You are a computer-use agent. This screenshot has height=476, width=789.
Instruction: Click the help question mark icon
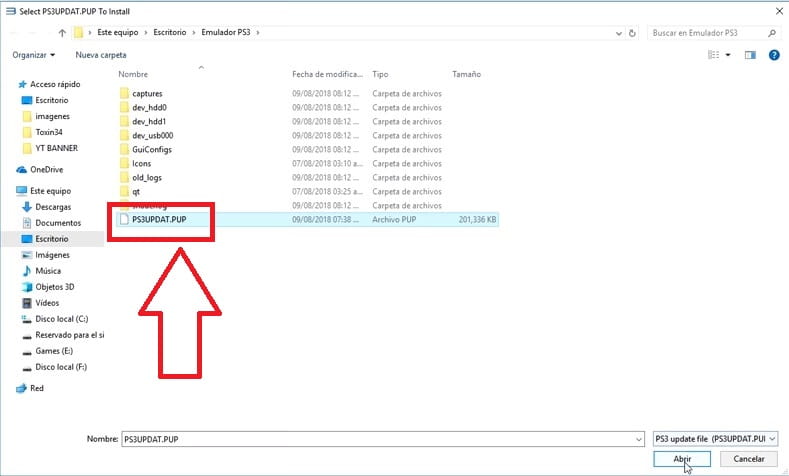[x=774, y=54]
